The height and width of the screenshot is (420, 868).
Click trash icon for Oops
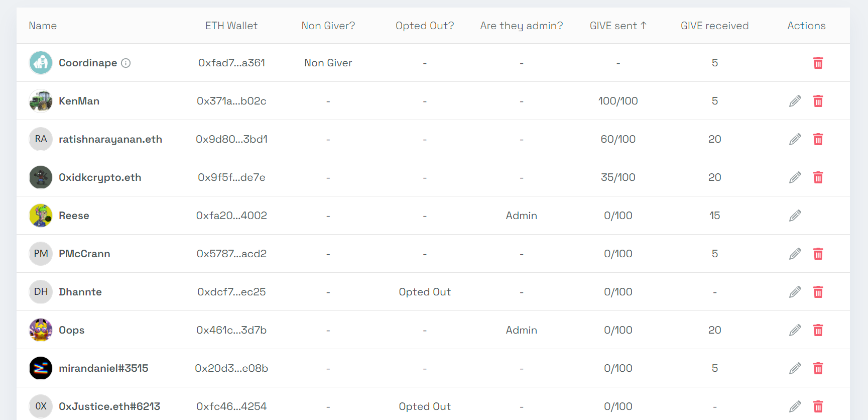pos(818,330)
